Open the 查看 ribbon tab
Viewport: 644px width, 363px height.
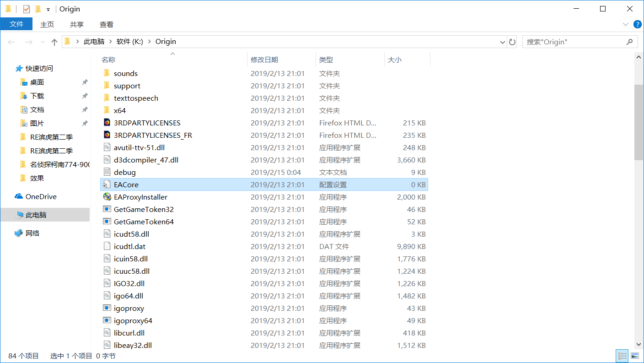[106, 24]
